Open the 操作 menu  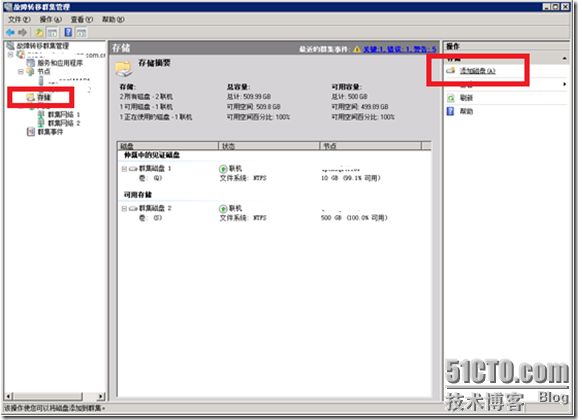(x=51, y=19)
